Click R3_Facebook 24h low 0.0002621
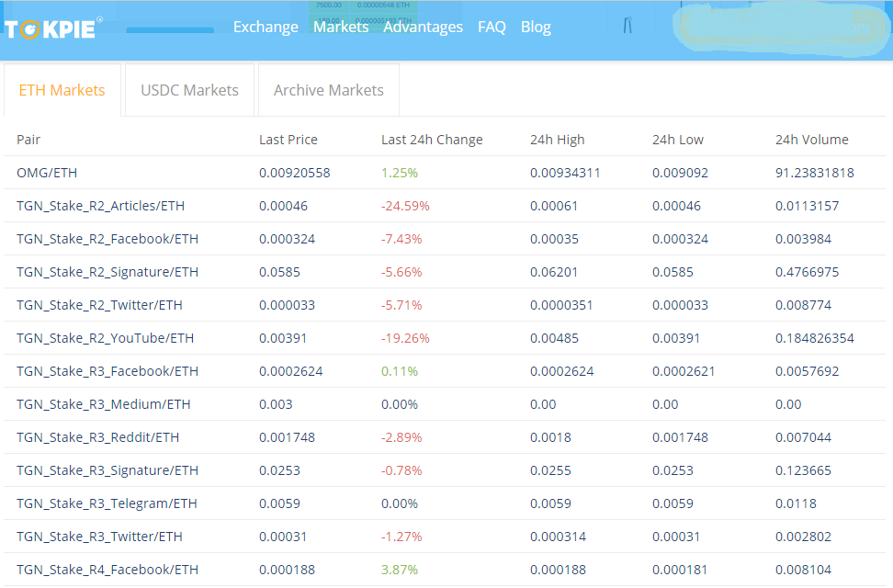This screenshot has width=893, height=588. [x=684, y=371]
